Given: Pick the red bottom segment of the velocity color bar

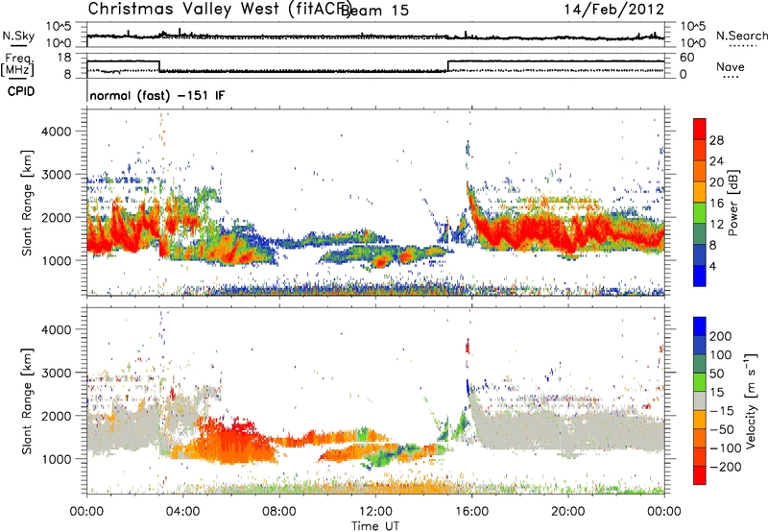Looking at the screenshot, I should 700,475.
